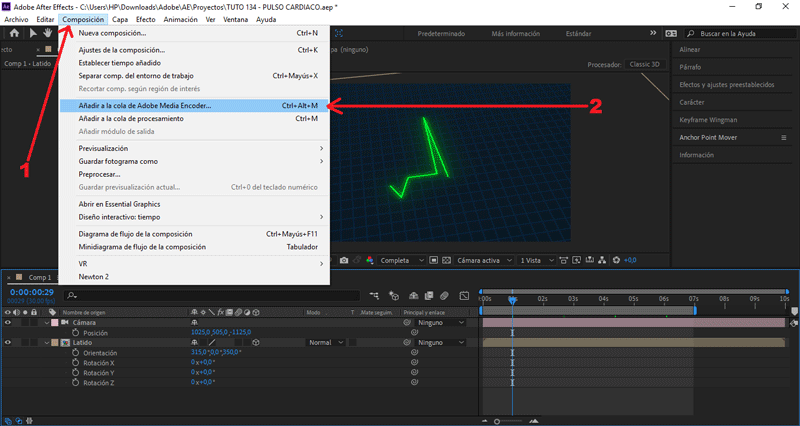Screen dimensions: 800x426
Task: Toggle the 3D layer switch on Latido
Action: [x=256, y=342]
